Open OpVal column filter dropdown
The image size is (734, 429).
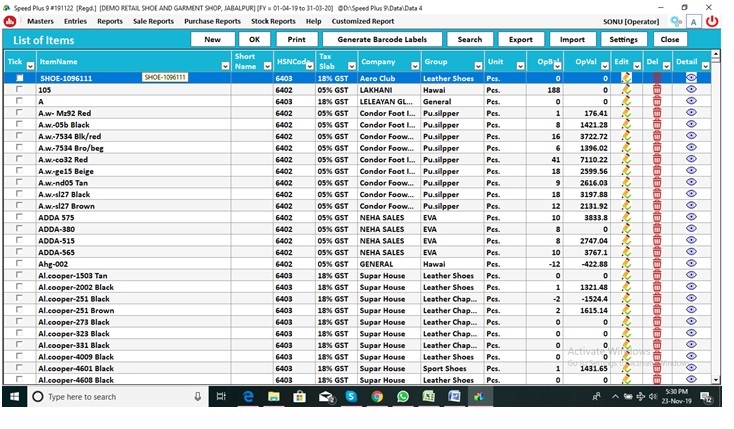pyautogui.click(x=604, y=66)
